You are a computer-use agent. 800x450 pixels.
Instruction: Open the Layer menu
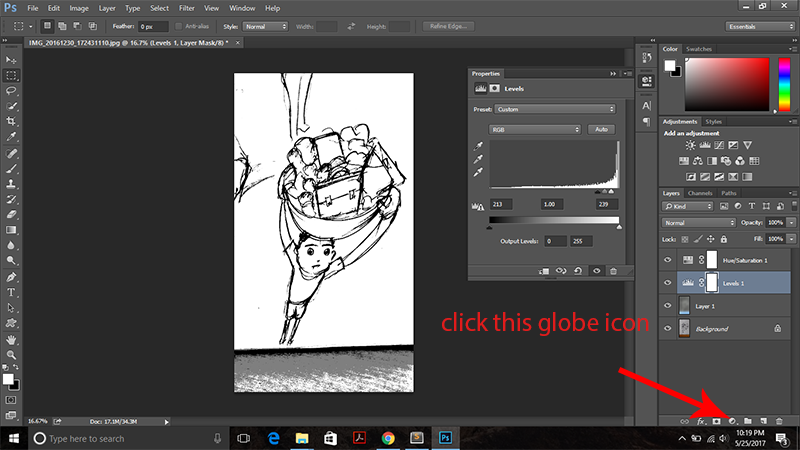coord(107,8)
